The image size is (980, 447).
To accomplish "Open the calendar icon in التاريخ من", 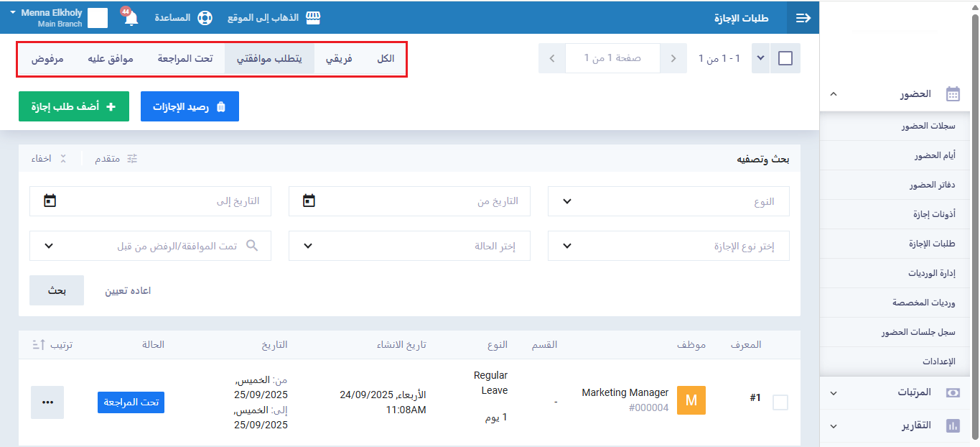I will [309, 201].
